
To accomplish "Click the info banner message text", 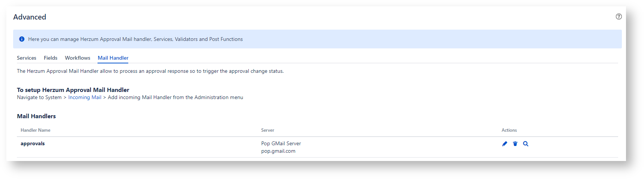I will coord(135,39).
